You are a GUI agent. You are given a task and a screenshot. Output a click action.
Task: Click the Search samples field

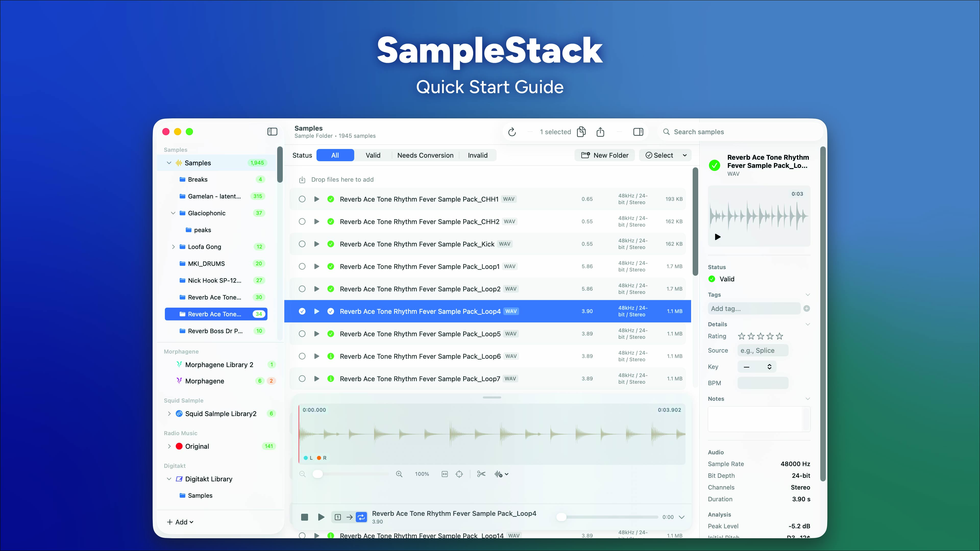click(723, 132)
